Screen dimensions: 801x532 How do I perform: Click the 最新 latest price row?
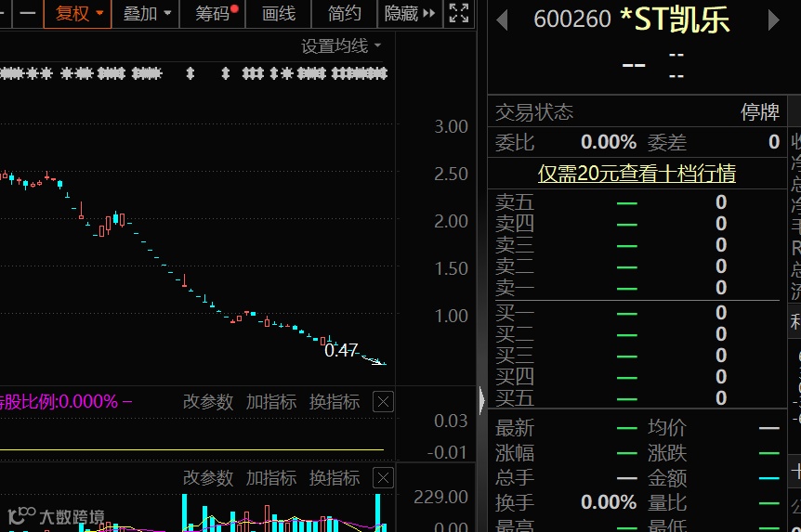click(x=566, y=428)
